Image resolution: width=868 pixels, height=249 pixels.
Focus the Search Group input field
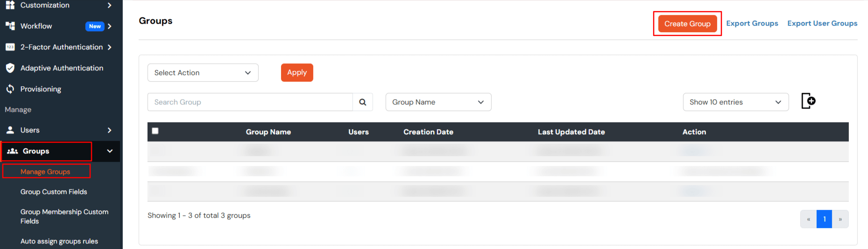(x=250, y=102)
